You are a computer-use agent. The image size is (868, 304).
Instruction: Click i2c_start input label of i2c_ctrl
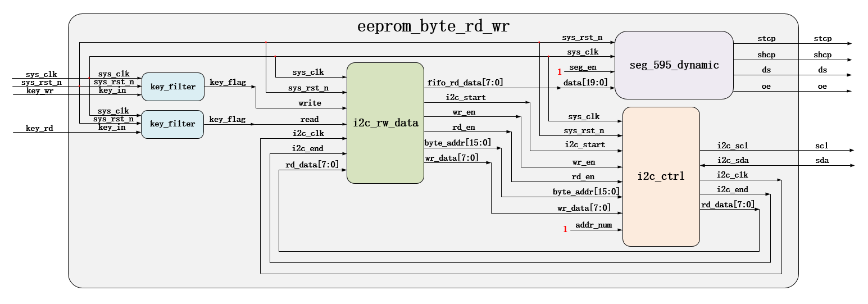click(x=585, y=145)
